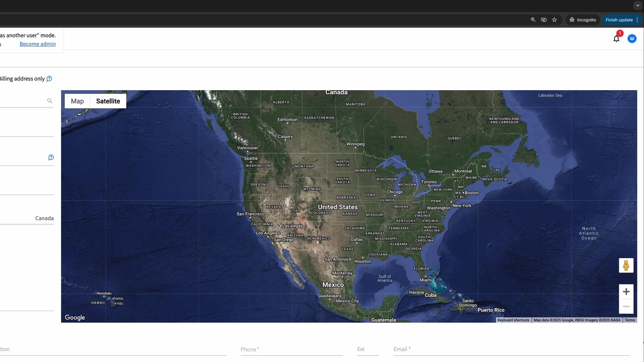
Task: Expand the browser tab search chevron
Action: 638,5
